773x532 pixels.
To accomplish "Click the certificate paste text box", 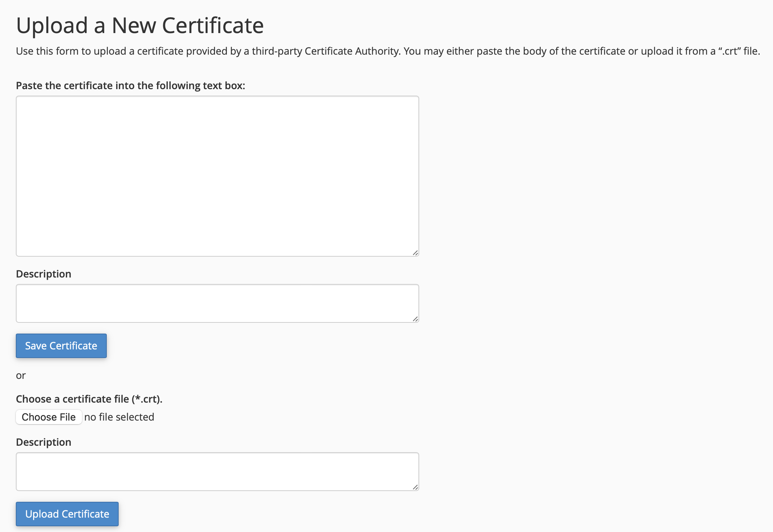I will click(x=217, y=176).
